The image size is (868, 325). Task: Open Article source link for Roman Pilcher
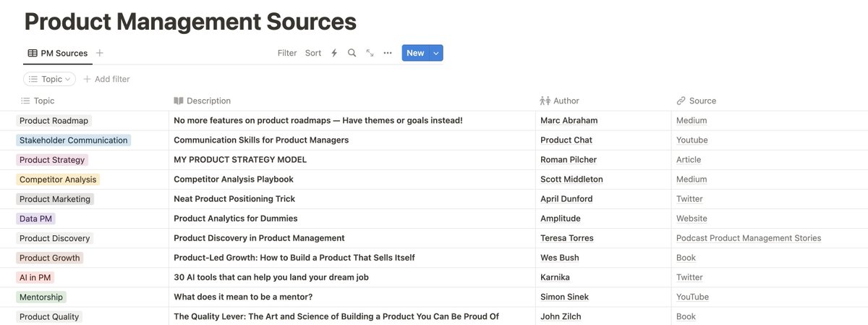tap(689, 159)
